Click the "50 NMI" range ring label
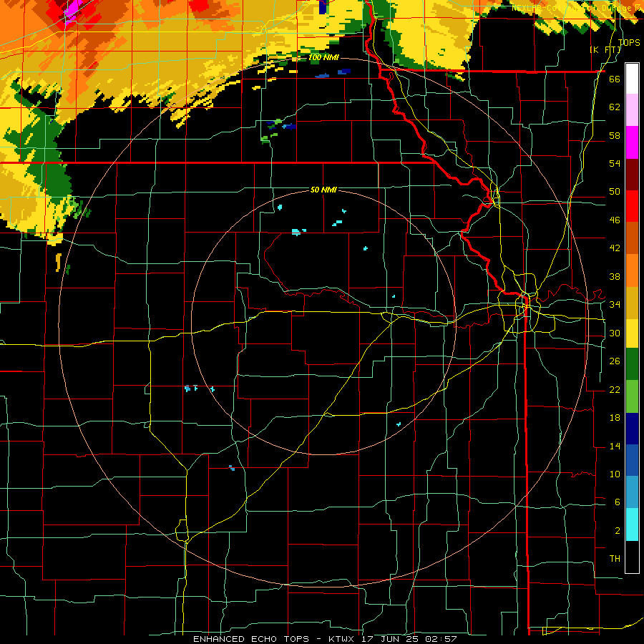644x644 pixels. click(323, 190)
